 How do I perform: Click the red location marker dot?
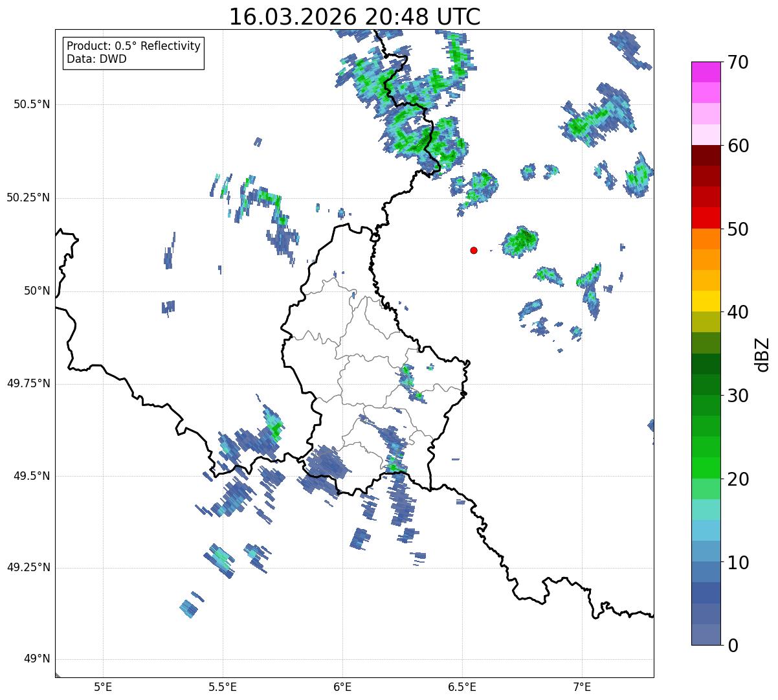click(x=474, y=250)
